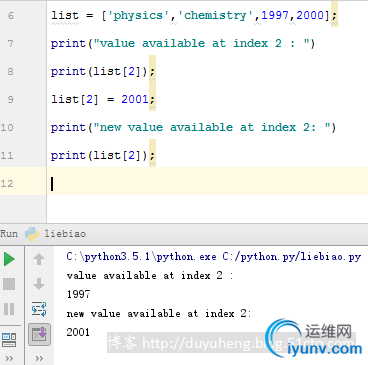Click print("value available at index 2 : ") line

[183, 43]
